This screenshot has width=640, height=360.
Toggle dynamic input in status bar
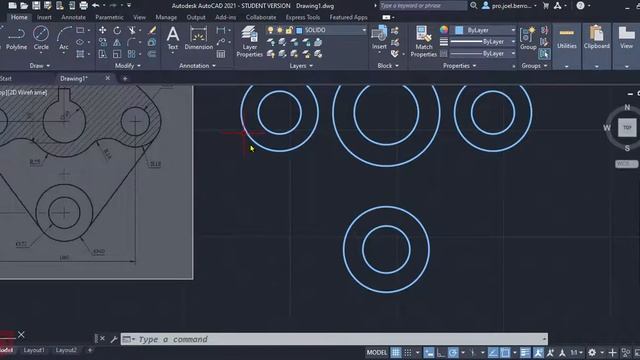(x=429, y=352)
